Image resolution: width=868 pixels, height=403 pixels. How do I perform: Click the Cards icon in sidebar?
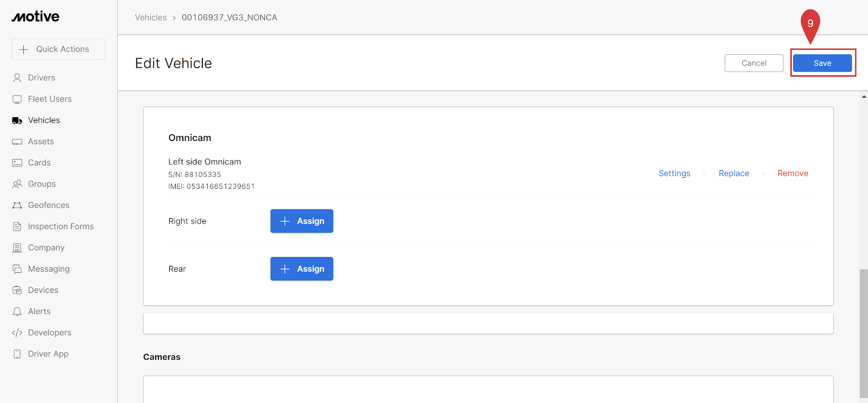[17, 163]
